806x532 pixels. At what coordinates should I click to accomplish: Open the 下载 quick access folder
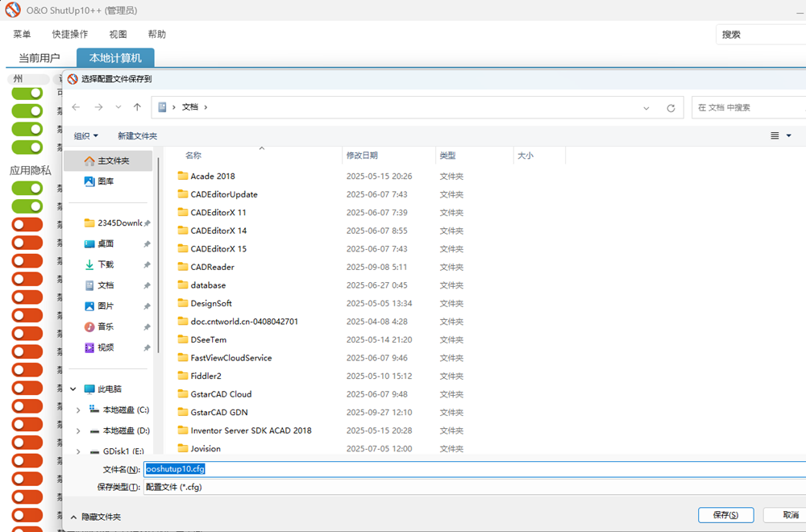coord(105,264)
